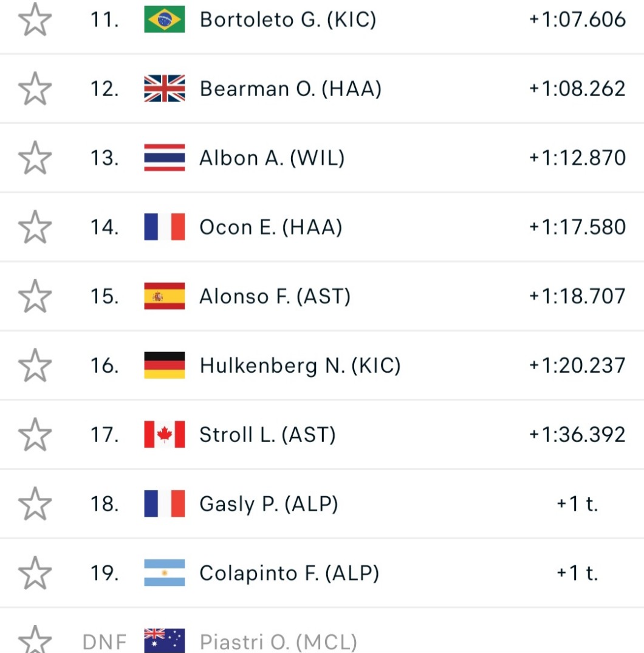Screen dimensions: 644x653
Task: View Alonso F. (AST) details
Action: [275, 297]
